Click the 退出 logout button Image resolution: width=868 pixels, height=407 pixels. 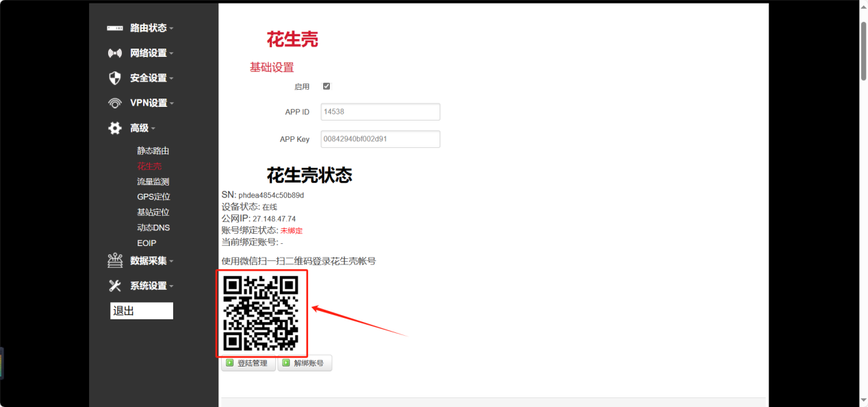pyautogui.click(x=141, y=310)
